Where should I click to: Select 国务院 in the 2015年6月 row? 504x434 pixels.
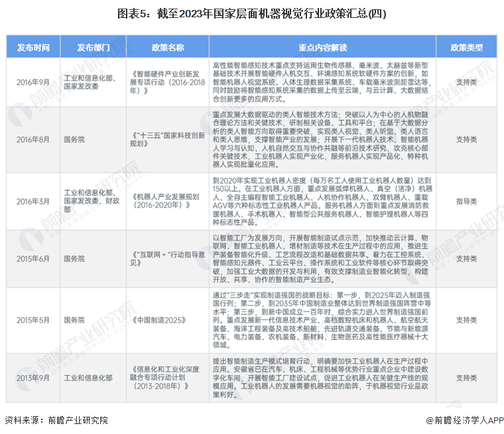pos(74,259)
